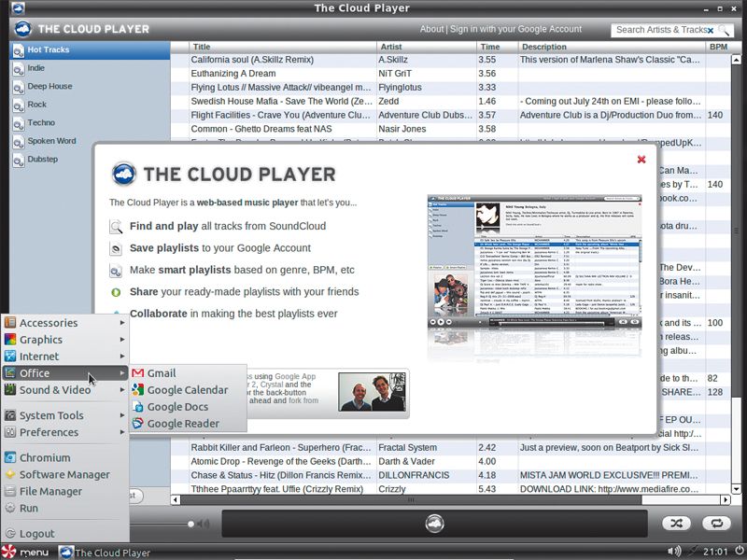Click the magnifier icon to search
This screenshot has width=747, height=560.
724,29
